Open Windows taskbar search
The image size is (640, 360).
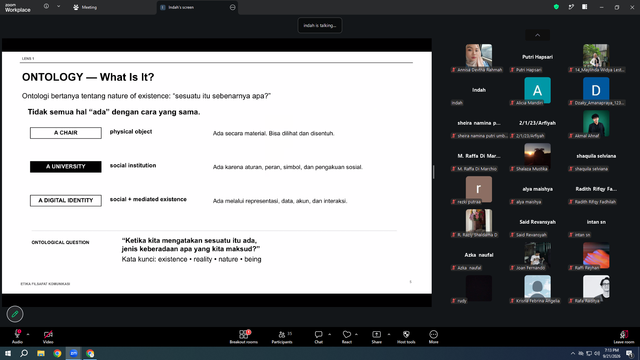point(24,353)
